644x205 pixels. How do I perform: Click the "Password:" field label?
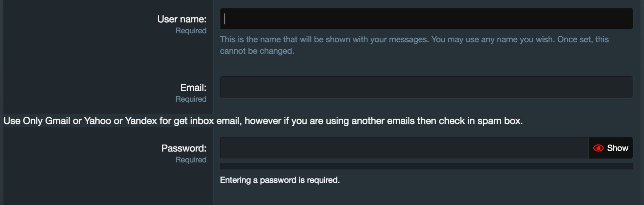pos(184,148)
